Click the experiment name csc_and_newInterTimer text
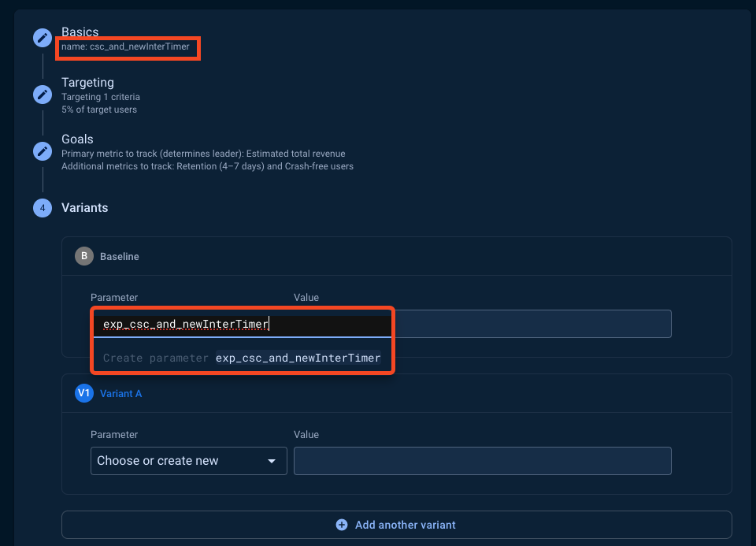Screen dimensions: 756x546 coord(139,46)
